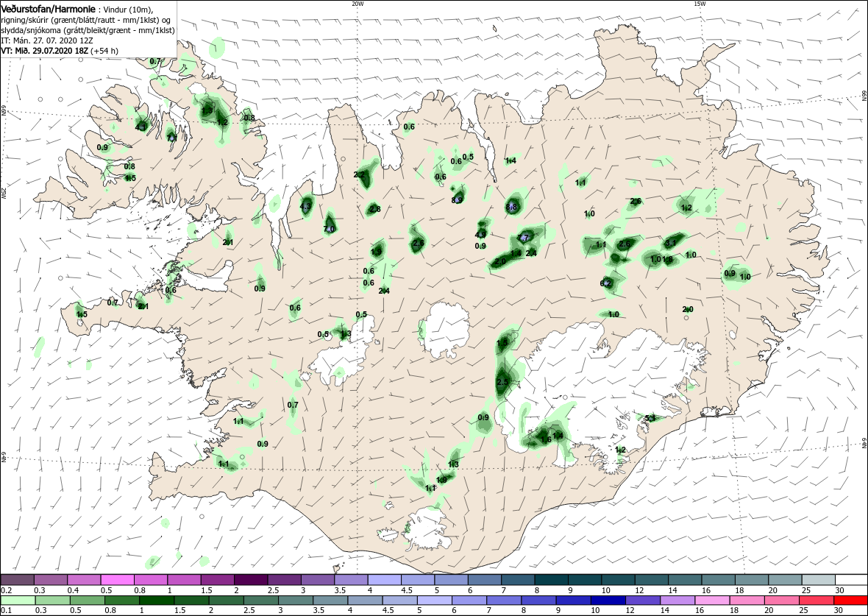Click the initial time 'IT: Mán. 27. 07. 2020 12Z'
Image resolution: width=868 pixels, height=616 pixels.
point(46,40)
